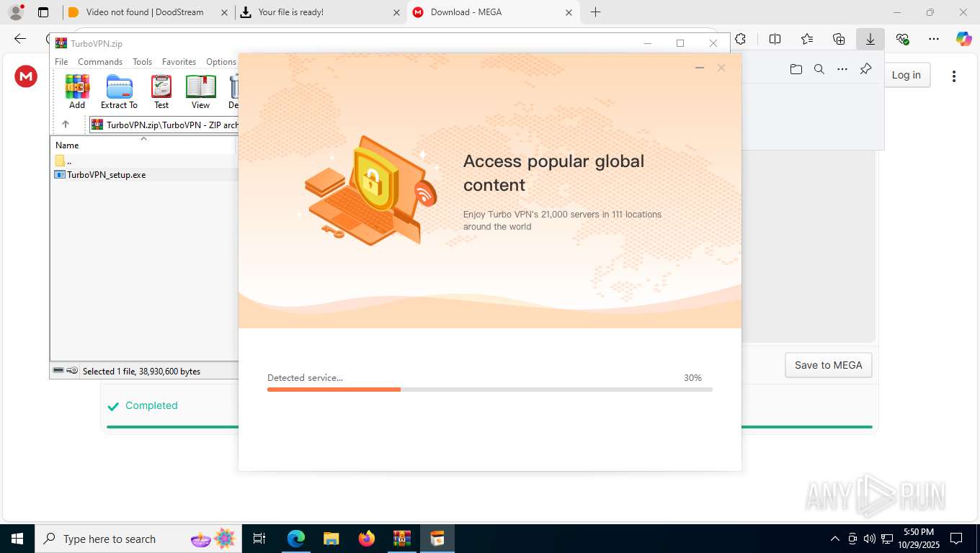Open a new browser tab
980x553 pixels.
point(595,12)
